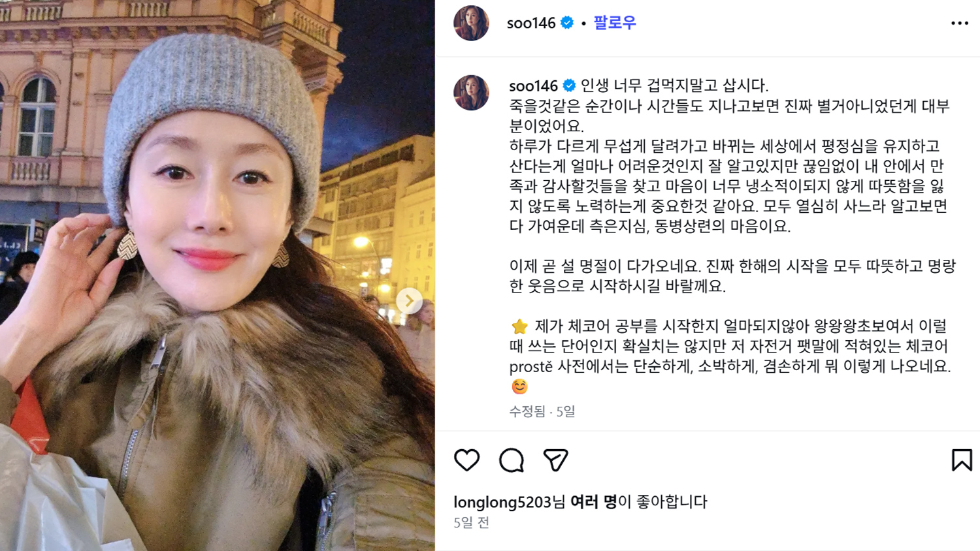Viewport: 980px width, 551px height.
Task: Follow soo146 with the 팔로우 button
Action: (615, 23)
